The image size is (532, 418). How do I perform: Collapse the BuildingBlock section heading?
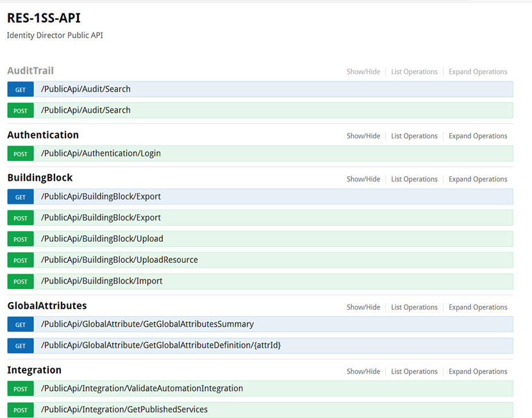[40, 178]
